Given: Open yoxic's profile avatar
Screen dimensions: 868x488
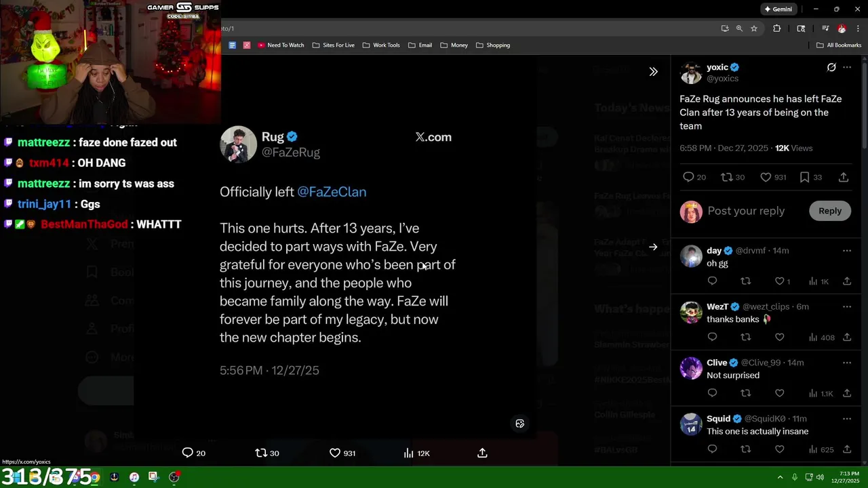Looking at the screenshot, I should point(691,73).
